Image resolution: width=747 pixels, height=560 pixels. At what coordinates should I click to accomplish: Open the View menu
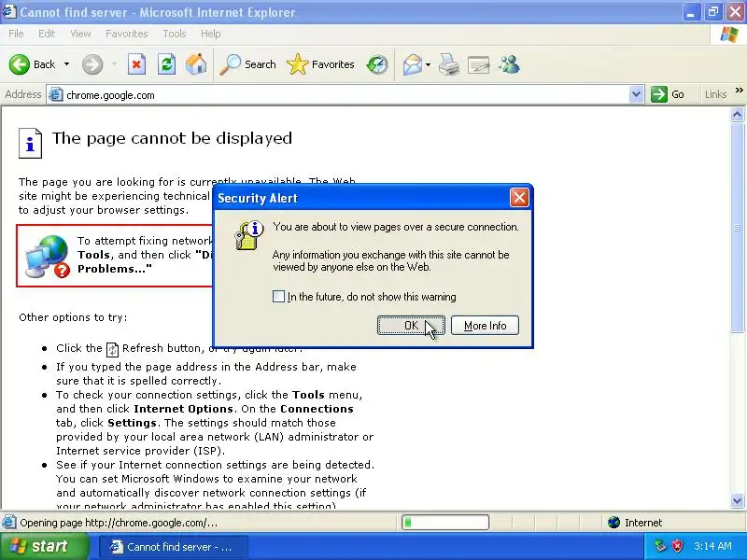pyautogui.click(x=80, y=34)
